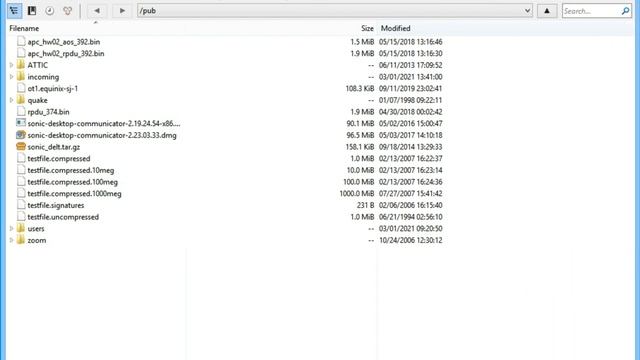Image resolution: width=640 pixels, height=360 pixels.
Task: Select the quake folder icon
Action: point(21,100)
